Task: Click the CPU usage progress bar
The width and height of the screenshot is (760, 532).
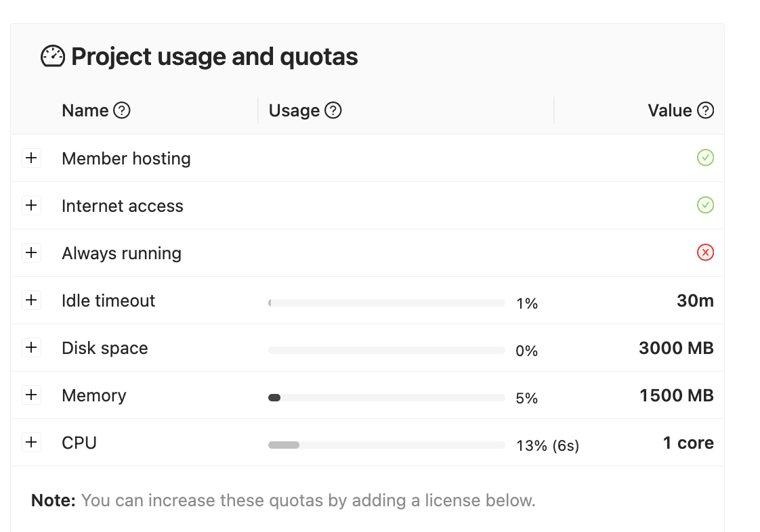Action: click(x=386, y=445)
